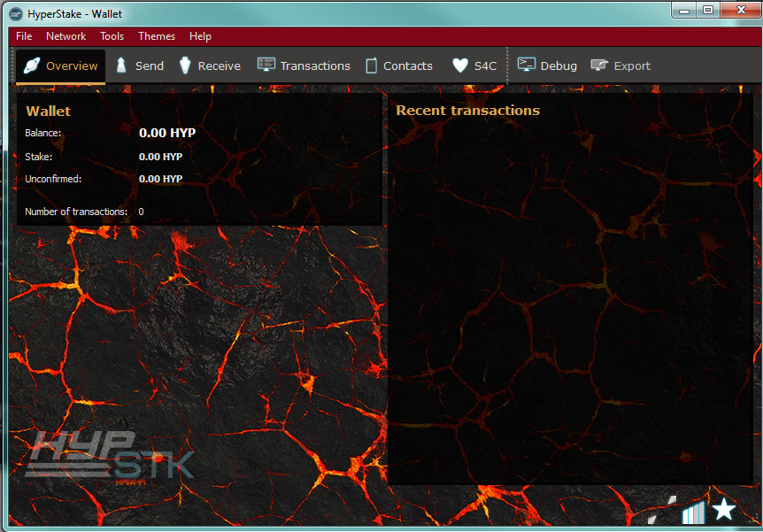Select the S4C heart tab
The width and height of the screenshot is (763, 532).
click(474, 66)
